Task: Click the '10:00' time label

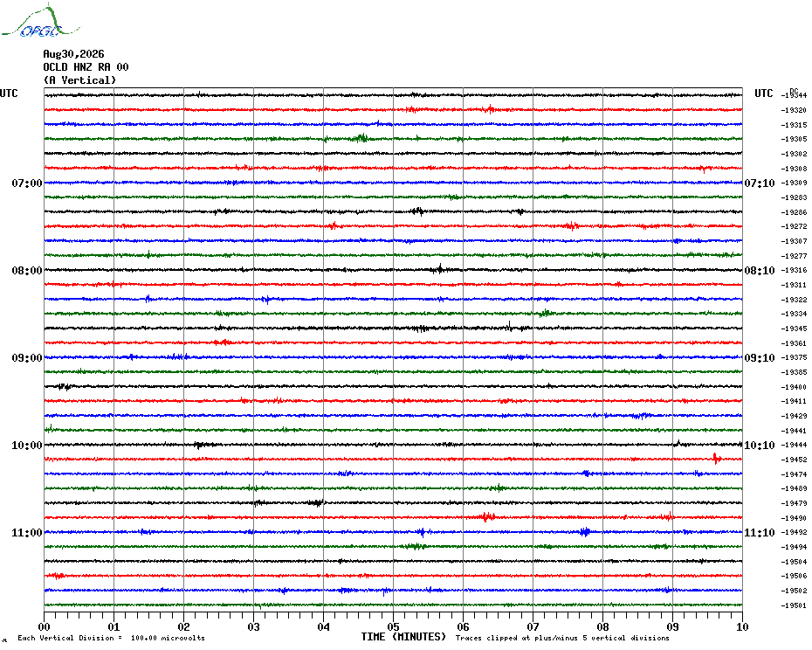Action: click(27, 446)
